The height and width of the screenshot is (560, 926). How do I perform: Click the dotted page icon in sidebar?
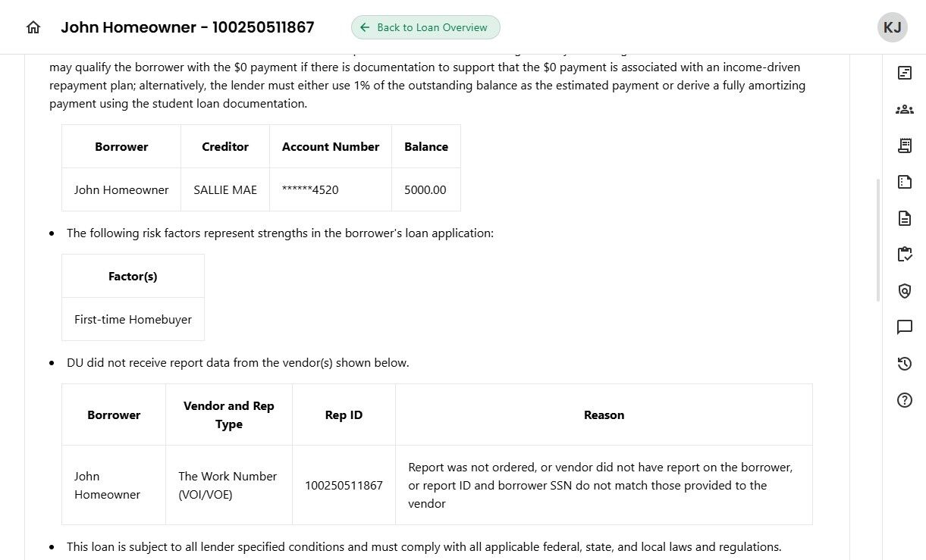[904, 182]
